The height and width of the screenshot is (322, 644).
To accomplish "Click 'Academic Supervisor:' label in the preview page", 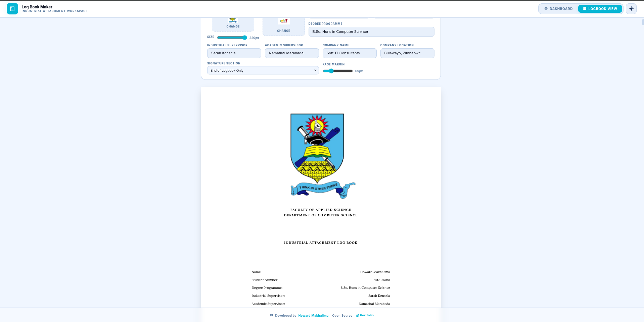I will [x=268, y=304].
